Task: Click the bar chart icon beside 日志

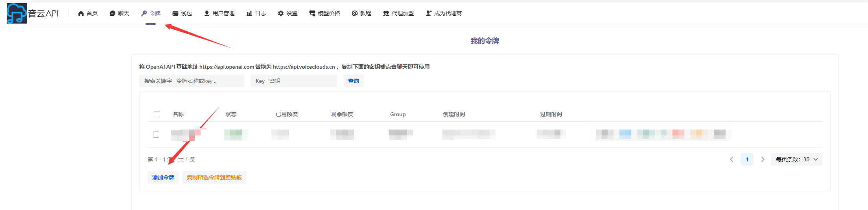Action: coord(249,13)
